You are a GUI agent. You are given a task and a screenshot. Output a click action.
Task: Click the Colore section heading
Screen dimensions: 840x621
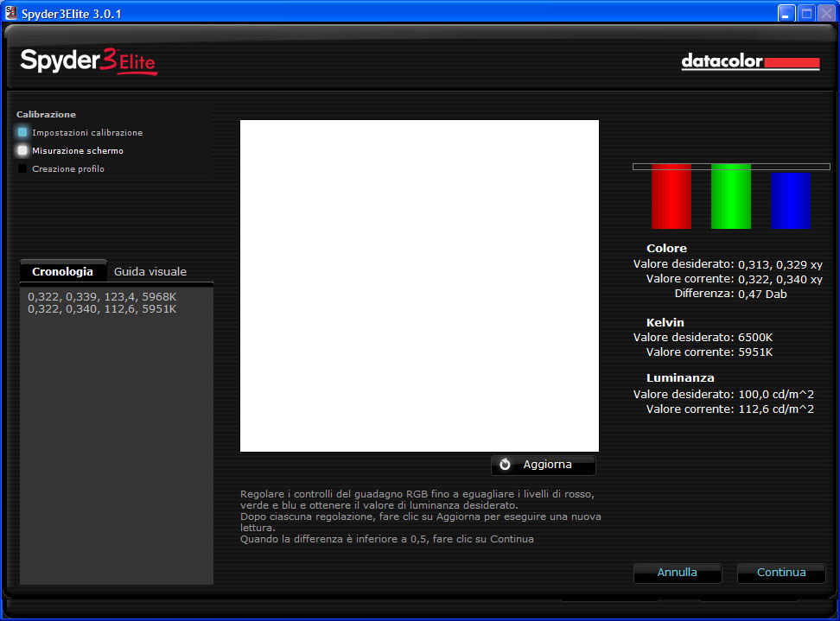[x=666, y=249]
